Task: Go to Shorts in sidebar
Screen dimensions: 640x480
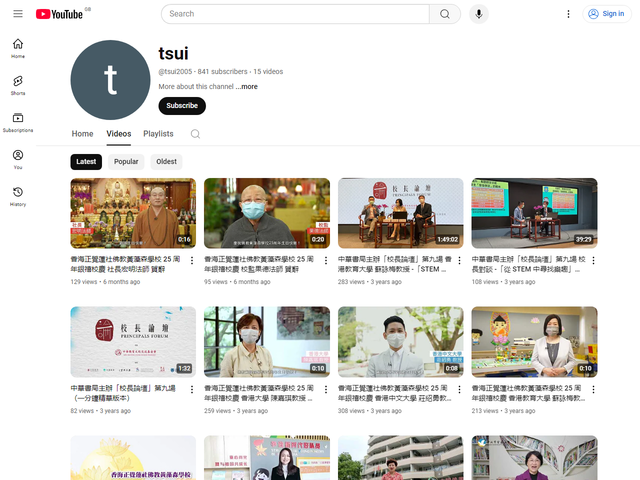Action: 18,85
